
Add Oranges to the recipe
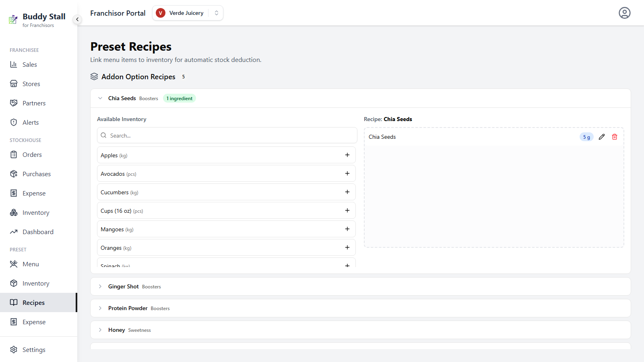(x=347, y=247)
